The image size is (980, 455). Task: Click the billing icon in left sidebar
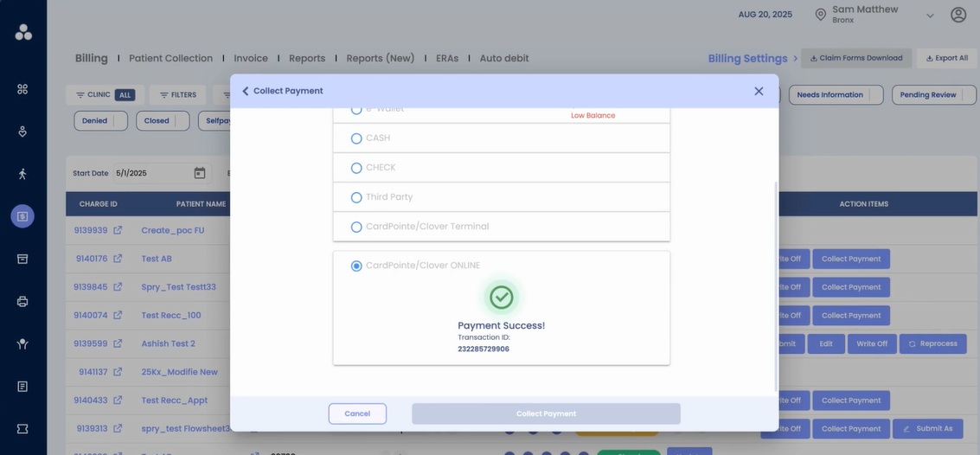coord(22,216)
